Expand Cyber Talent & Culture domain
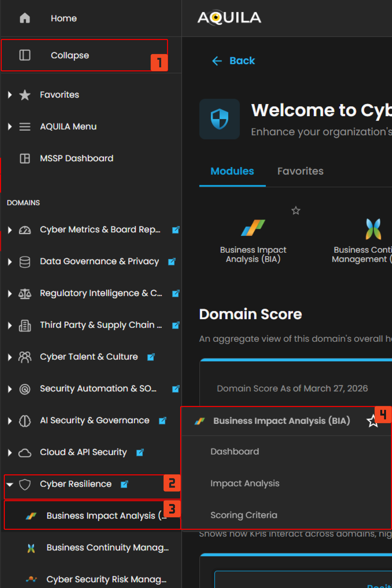 (10, 357)
